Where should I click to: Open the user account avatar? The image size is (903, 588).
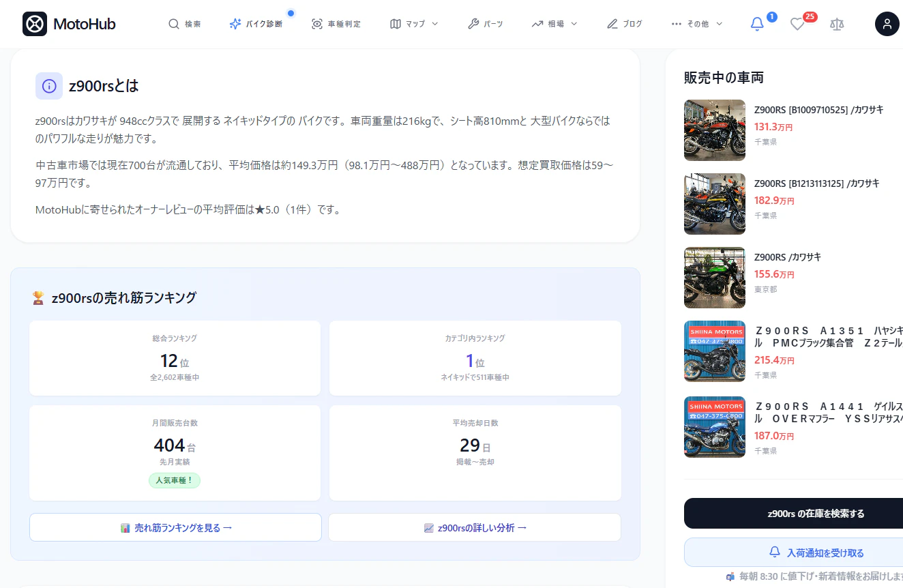click(x=887, y=24)
